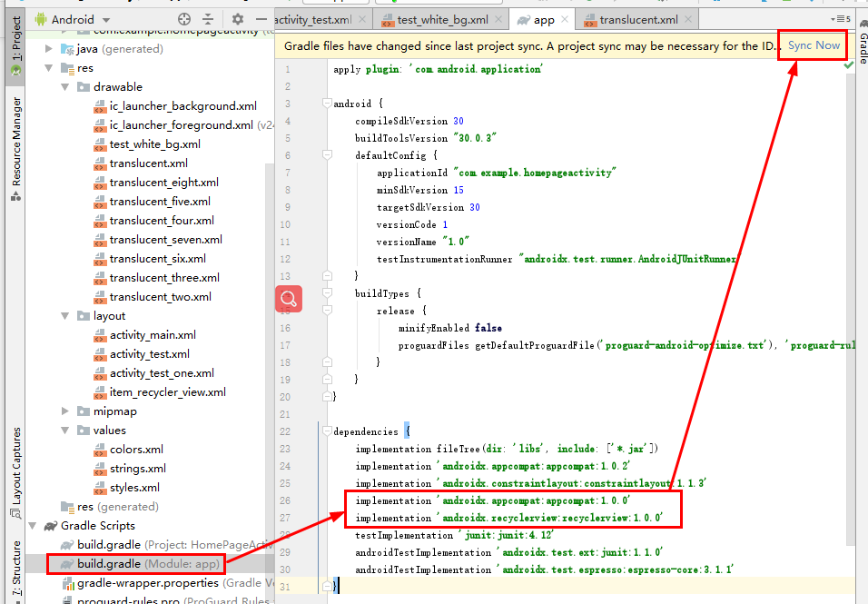Screen dimensions: 868x604
Task: Click the locate/scroll-from-source target icon
Action: [x=184, y=19]
